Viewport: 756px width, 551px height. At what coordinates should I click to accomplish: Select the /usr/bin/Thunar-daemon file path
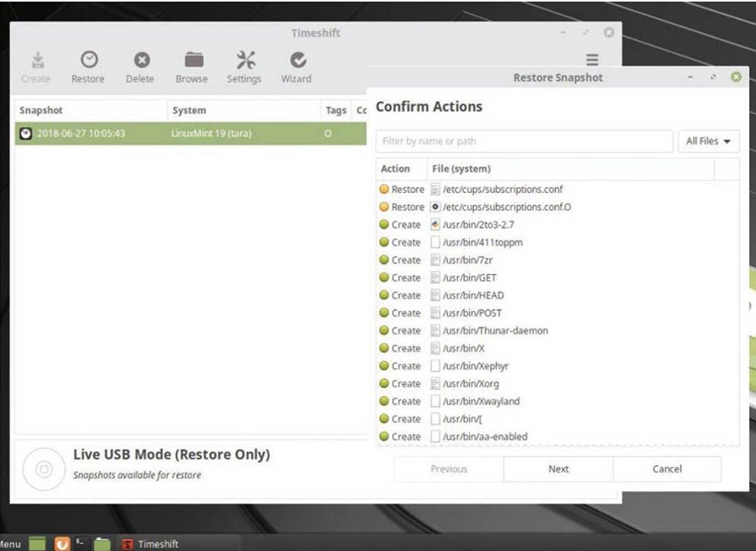click(496, 330)
